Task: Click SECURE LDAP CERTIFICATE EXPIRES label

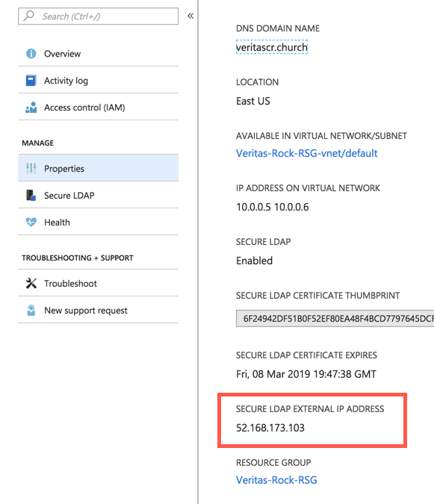Action: click(306, 355)
